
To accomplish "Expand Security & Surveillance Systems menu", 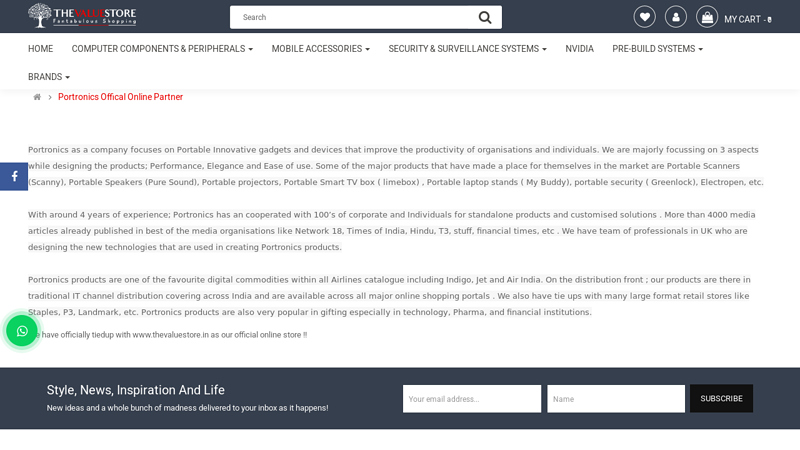I will (467, 48).
